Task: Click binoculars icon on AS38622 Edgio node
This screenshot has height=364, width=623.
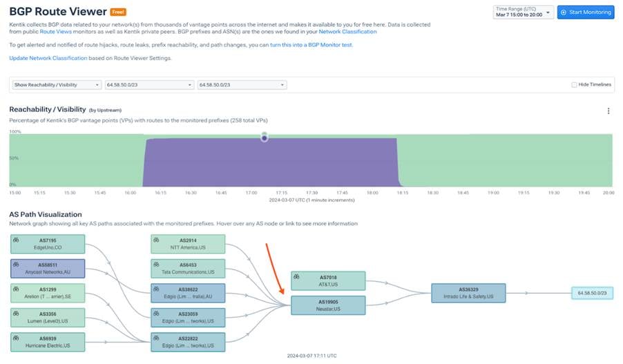Action: [156, 289]
